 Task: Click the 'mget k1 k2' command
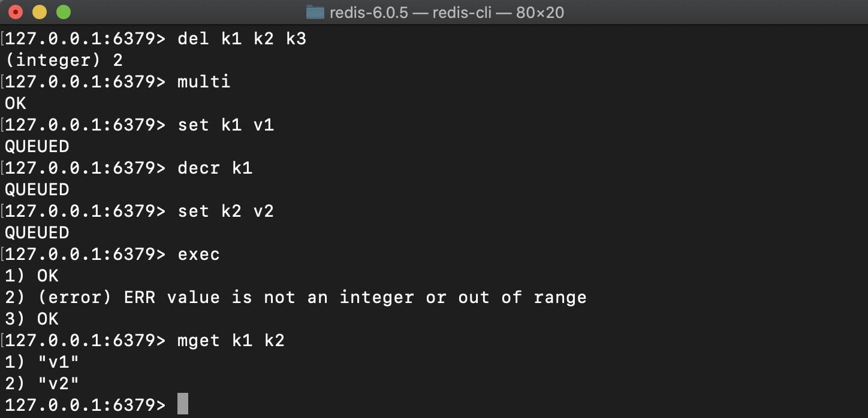pyautogui.click(x=231, y=340)
